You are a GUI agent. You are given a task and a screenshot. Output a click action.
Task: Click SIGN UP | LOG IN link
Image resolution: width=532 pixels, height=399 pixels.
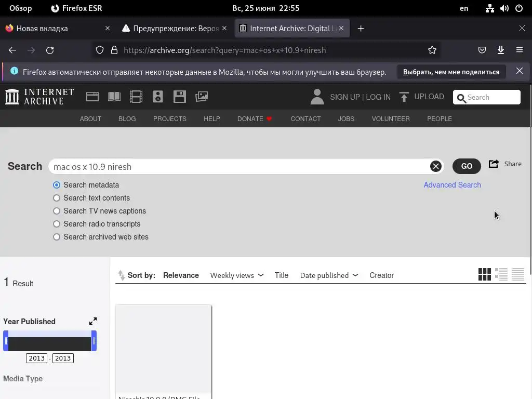click(361, 97)
